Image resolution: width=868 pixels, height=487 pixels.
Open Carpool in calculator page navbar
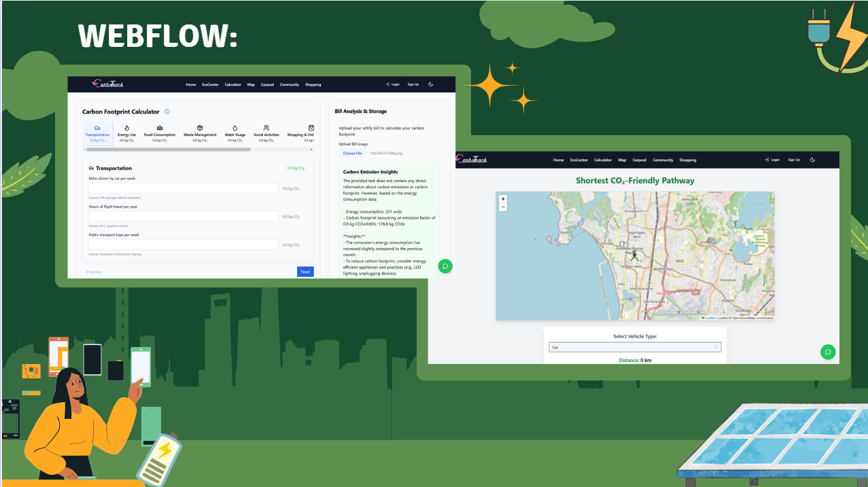267,85
